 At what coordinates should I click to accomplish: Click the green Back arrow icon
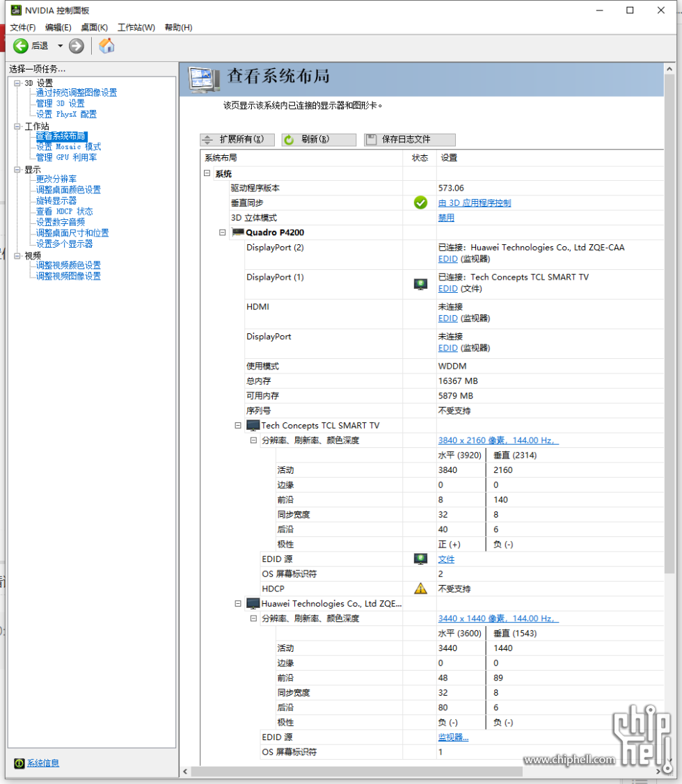[20, 46]
